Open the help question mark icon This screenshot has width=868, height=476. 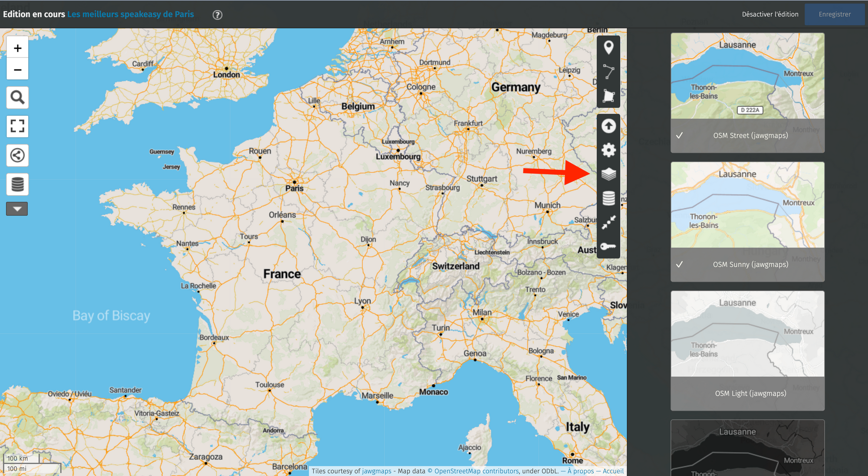[217, 15]
